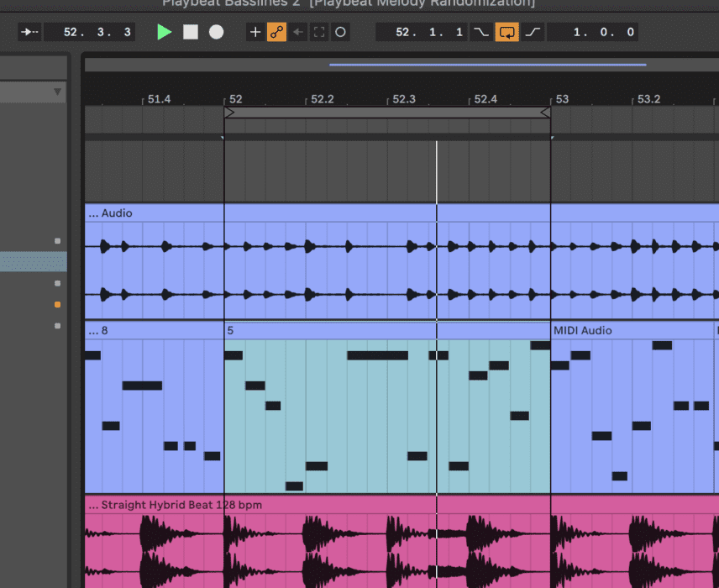
Task: Toggle the orange Loop switch
Action: click(506, 32)
